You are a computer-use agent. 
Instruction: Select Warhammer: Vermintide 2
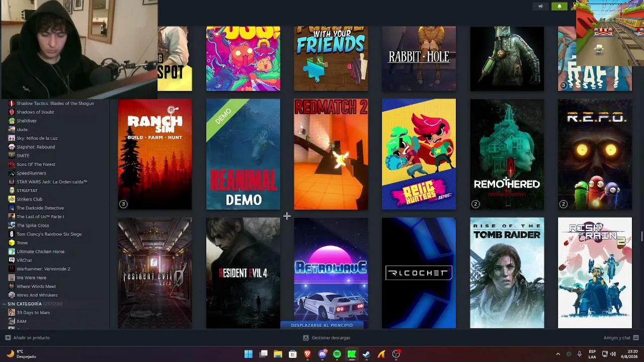coord(43,269)
